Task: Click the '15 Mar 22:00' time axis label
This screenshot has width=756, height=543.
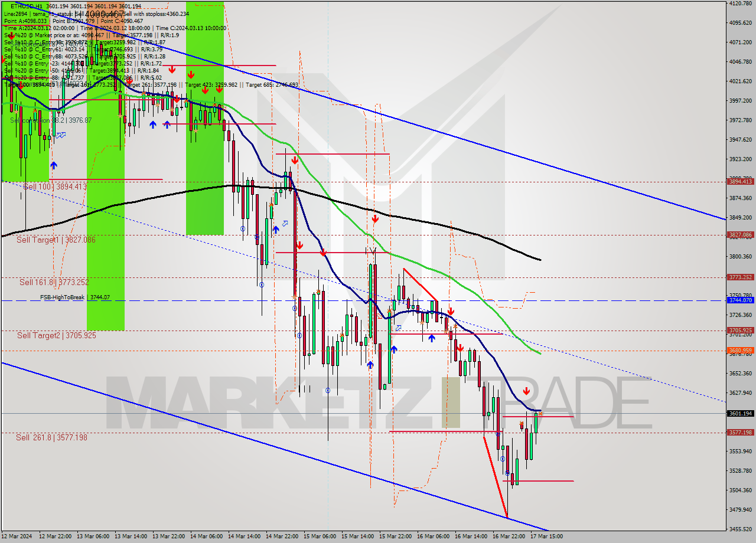Action: [395, 537]
